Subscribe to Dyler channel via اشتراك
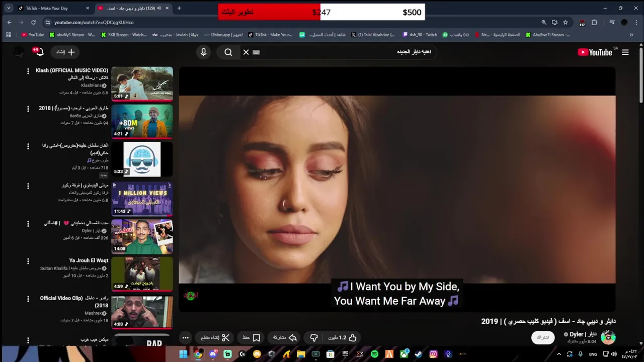The height and width of the screenshot is (362, 644). tap(543, 337)
